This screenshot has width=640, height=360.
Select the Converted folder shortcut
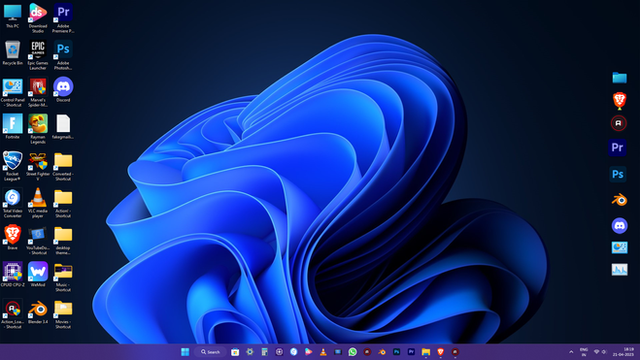(63, 166)
